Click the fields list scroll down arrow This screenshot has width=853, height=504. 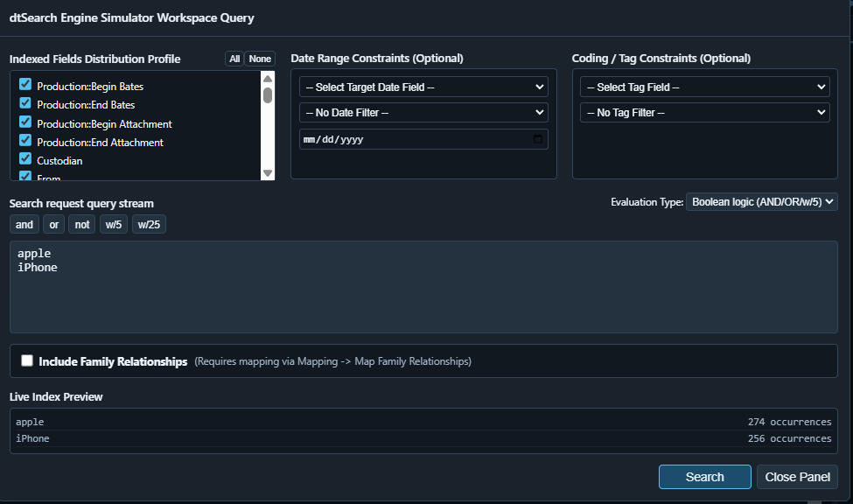pyautogui.click(x=268, y=173)
